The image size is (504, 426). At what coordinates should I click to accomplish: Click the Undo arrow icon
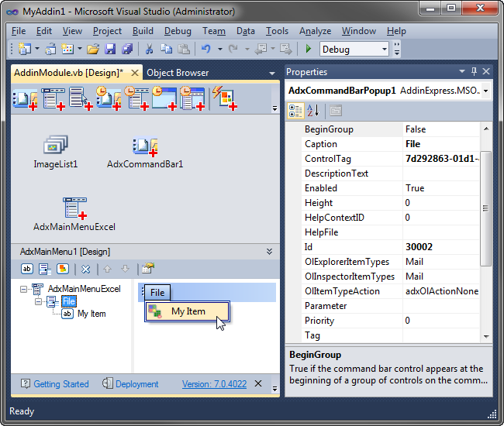[206, 49]
